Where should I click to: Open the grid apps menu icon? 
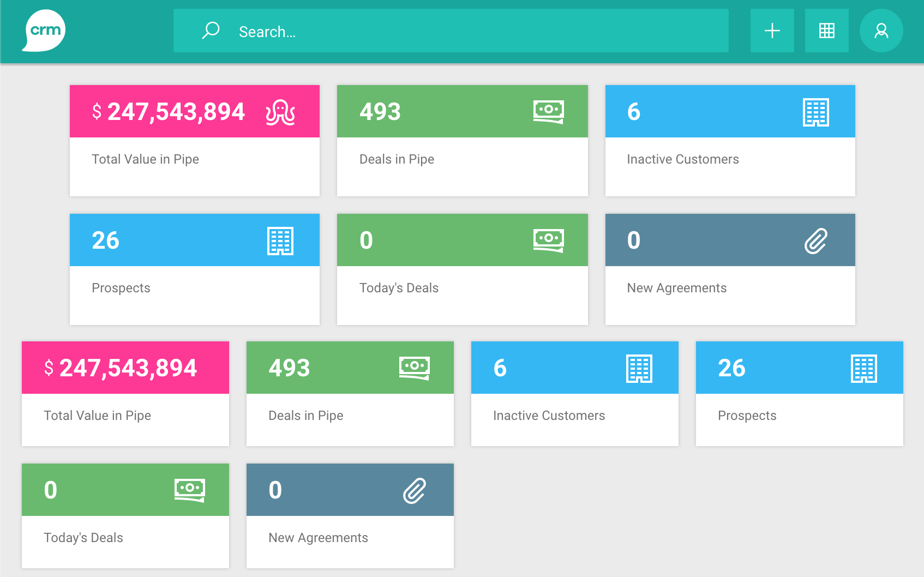(826, 31)
